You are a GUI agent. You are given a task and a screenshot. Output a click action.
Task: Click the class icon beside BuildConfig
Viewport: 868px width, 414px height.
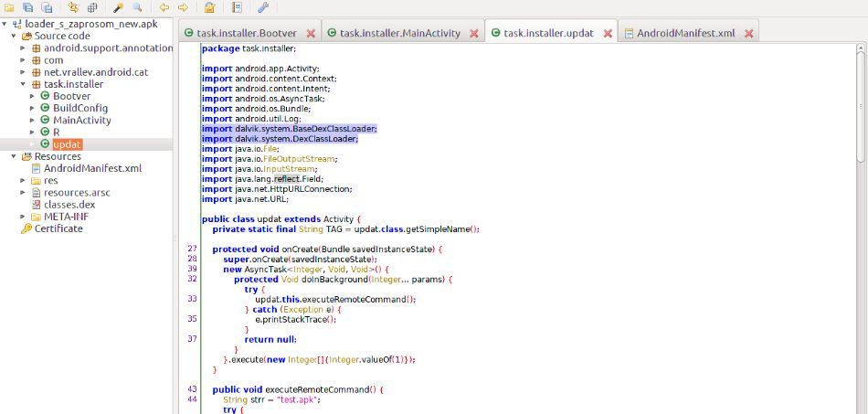[x=46, y=109]
